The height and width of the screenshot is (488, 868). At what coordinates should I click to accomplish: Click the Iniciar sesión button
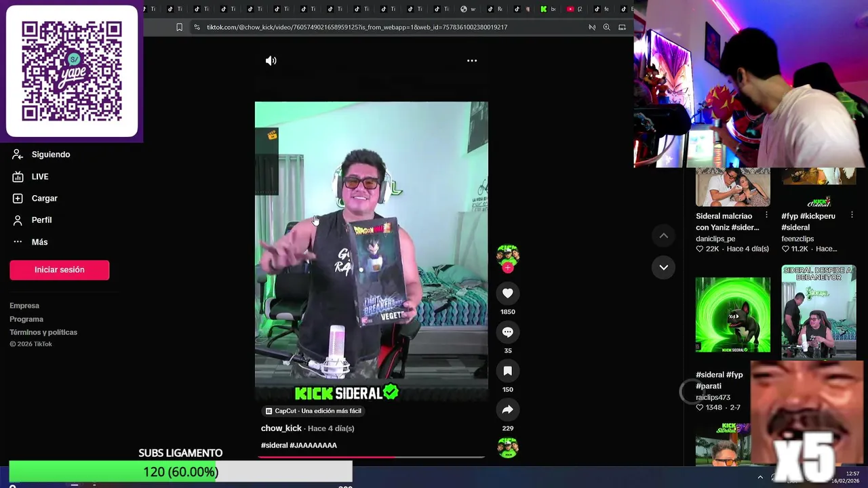point(60,270)
